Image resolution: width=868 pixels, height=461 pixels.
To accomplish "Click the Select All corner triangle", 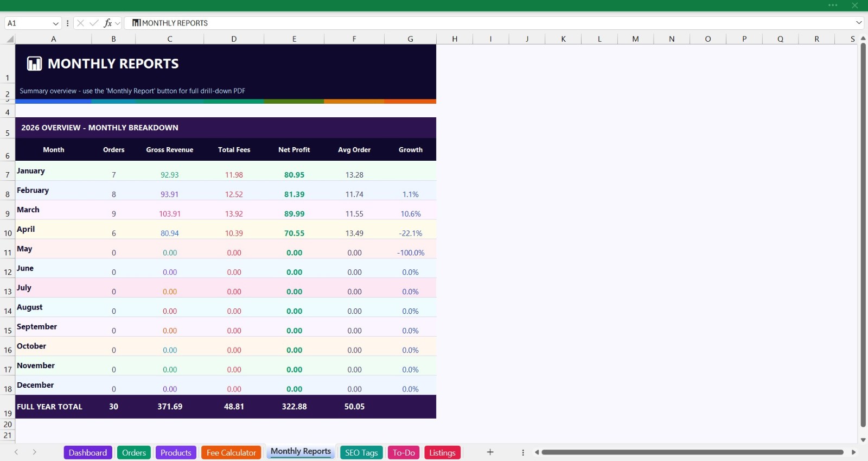I will (x=10, y=39).
